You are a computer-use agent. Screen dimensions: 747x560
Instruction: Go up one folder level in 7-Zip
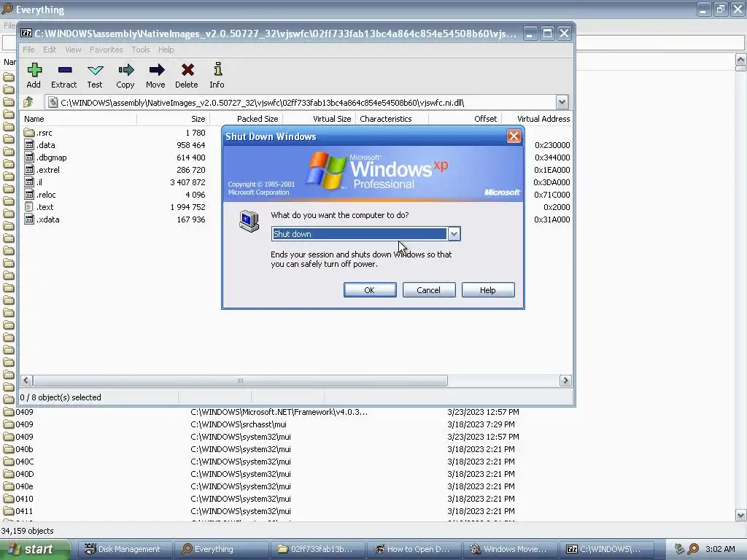(x=28, y=102)
